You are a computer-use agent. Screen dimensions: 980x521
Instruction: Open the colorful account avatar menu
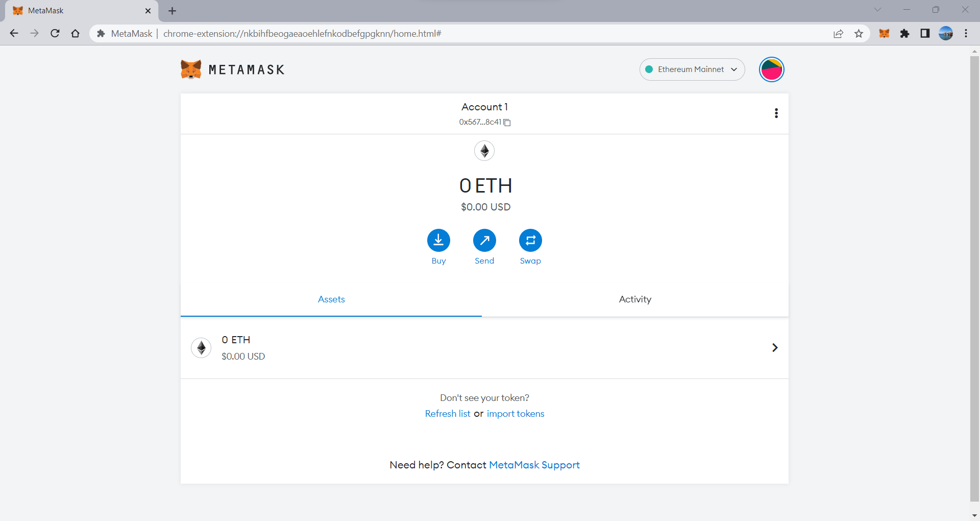pyautogui.click(x=771, y=69)
